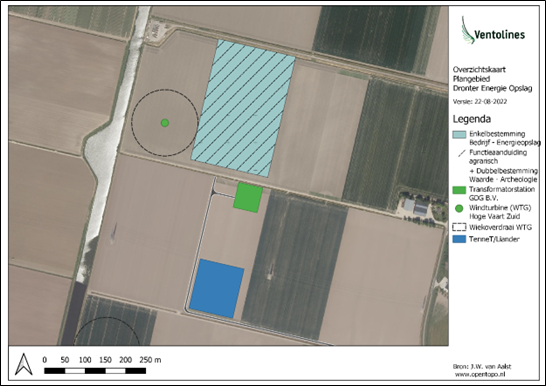Click the diagonal line Functieaanduiding legend symbol
This screenshot has width=546, height=386.
[x=461, y=153]
